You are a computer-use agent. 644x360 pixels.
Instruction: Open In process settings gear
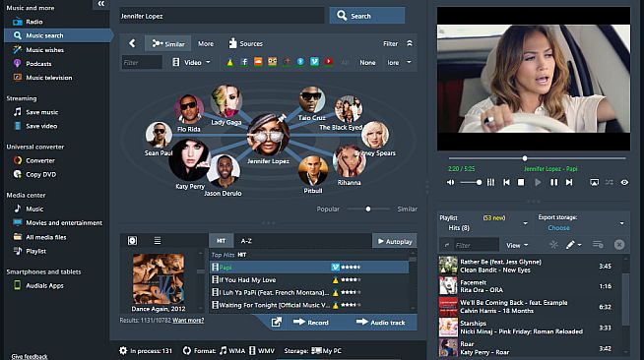[x=123, y=350]
